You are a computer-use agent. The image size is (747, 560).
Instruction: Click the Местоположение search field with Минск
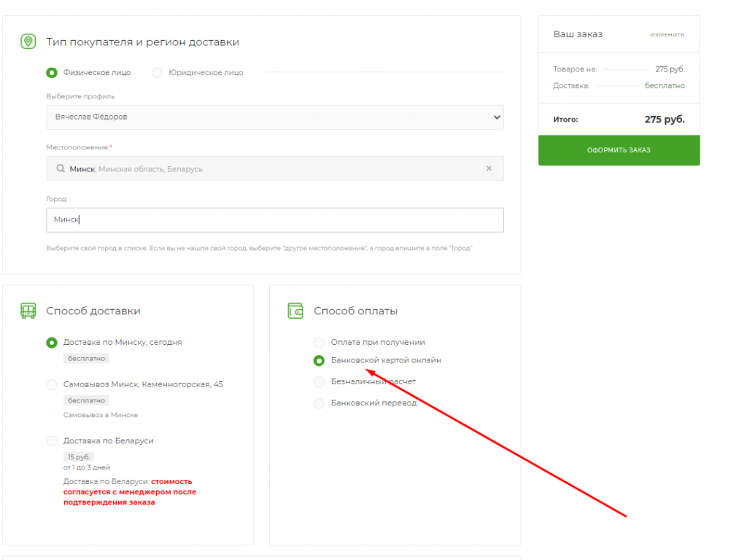tap(270, 168)
